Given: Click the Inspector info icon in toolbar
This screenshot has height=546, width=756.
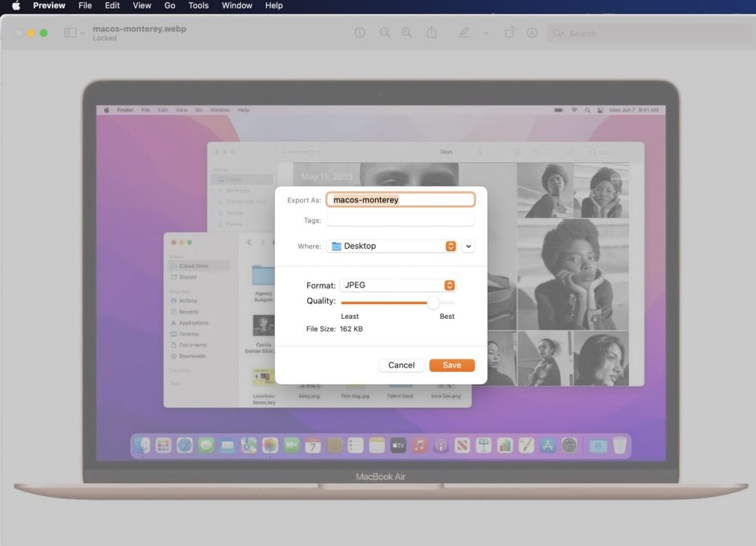Looking at the screenshot, I should click(x=360, y=33).
